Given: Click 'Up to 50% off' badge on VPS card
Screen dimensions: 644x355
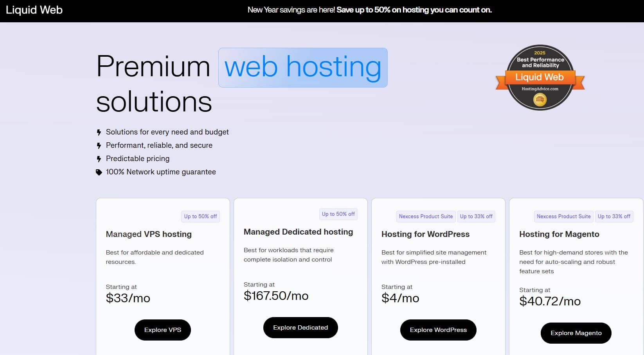Looking at the screenshot, I should [200, 217].
